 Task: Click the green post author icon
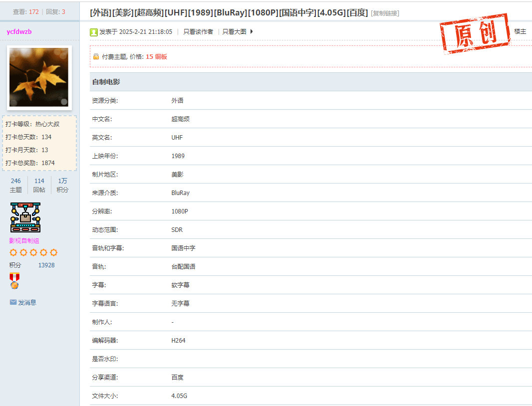pyautogui.click(x=94, y=32)
